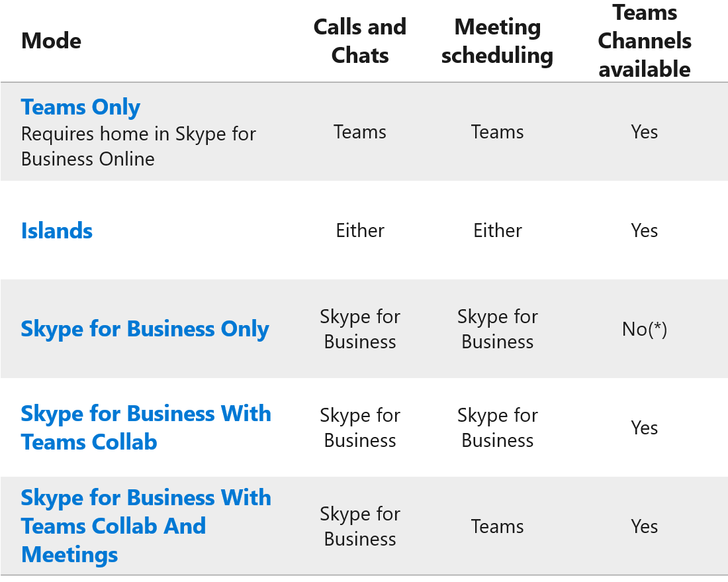Select the Meeting scheduling column header
Image resolution: width=728 pixels, height=582 pixels.
coord(497,41)
